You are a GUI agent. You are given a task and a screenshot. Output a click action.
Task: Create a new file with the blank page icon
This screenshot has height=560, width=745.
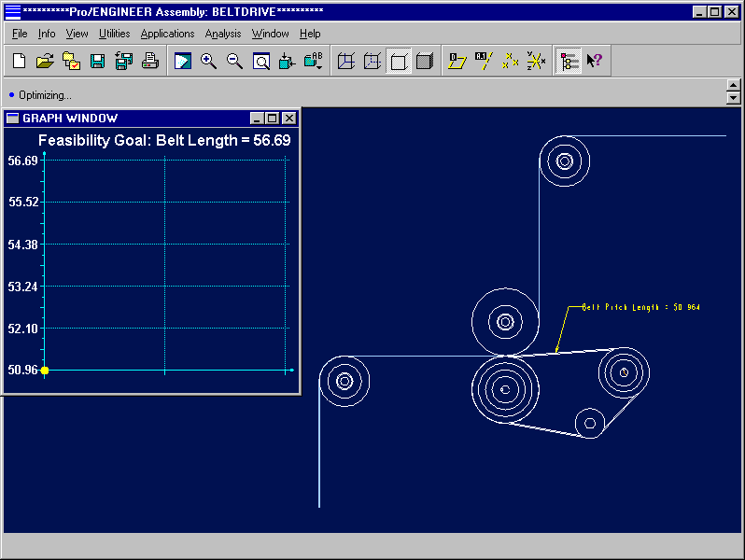(x=20, y=62)
